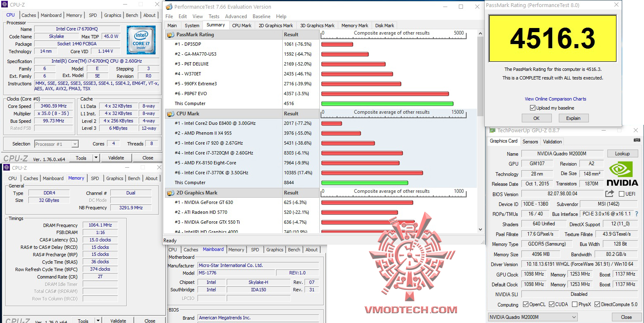Select the "#6 - Intel Core i7-3770K @ 3.50GHz" row
The height and width of the screenshot is (323, 644).
pyautogui.click(x=242, y=173)
